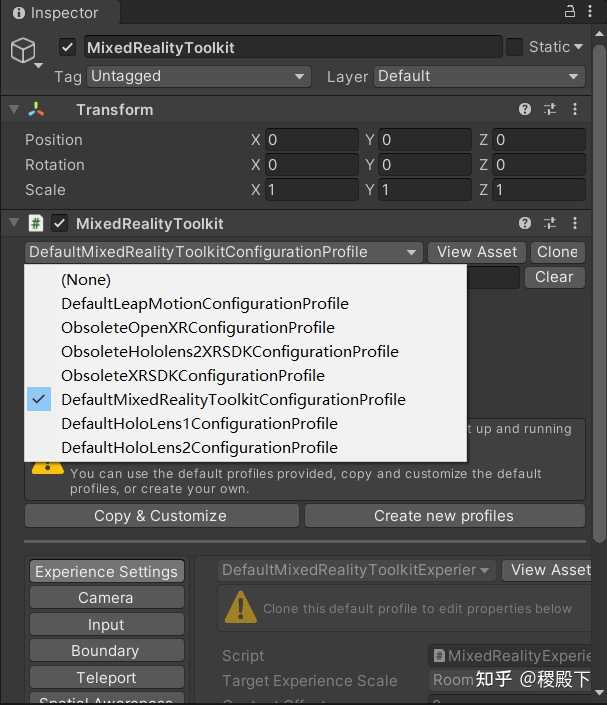Click Rotation Y value field

(425, 165)
